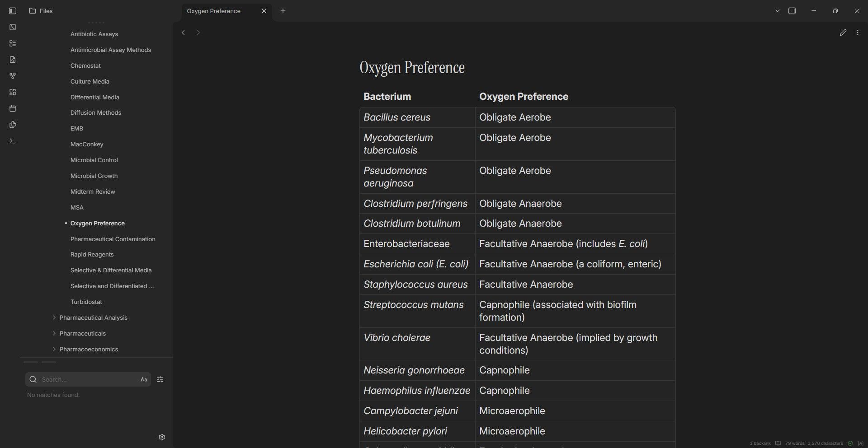The height and width of the screenshot is (448, 868).
Task: Toggle the right sidebar panel
Action: coord(792,11)
